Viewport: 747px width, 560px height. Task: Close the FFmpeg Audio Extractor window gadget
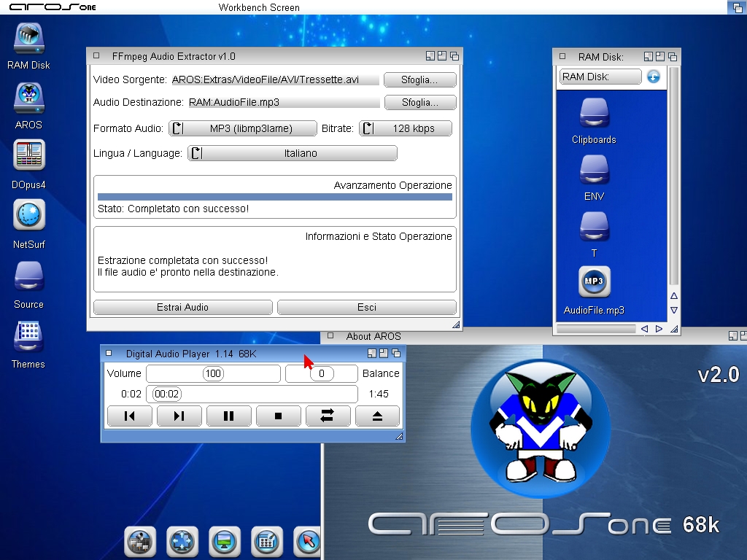point(96,56)
